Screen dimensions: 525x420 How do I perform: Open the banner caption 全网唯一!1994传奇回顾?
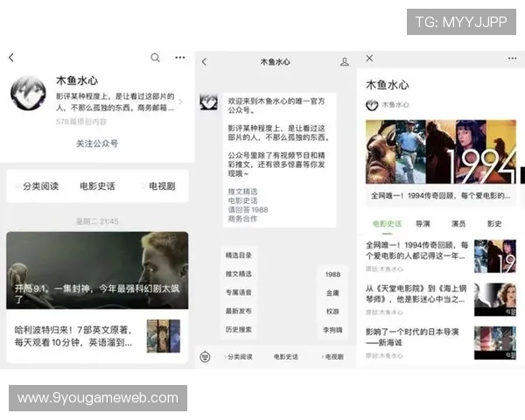pyautogui.click(x=441, y=196)
